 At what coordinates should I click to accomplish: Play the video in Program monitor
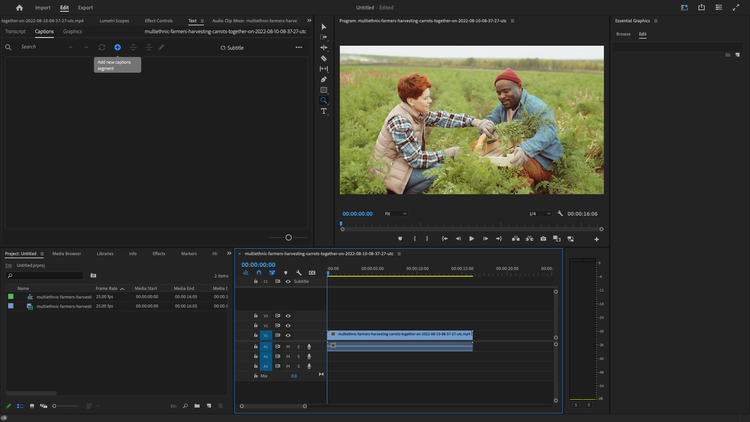click(471, 239)
